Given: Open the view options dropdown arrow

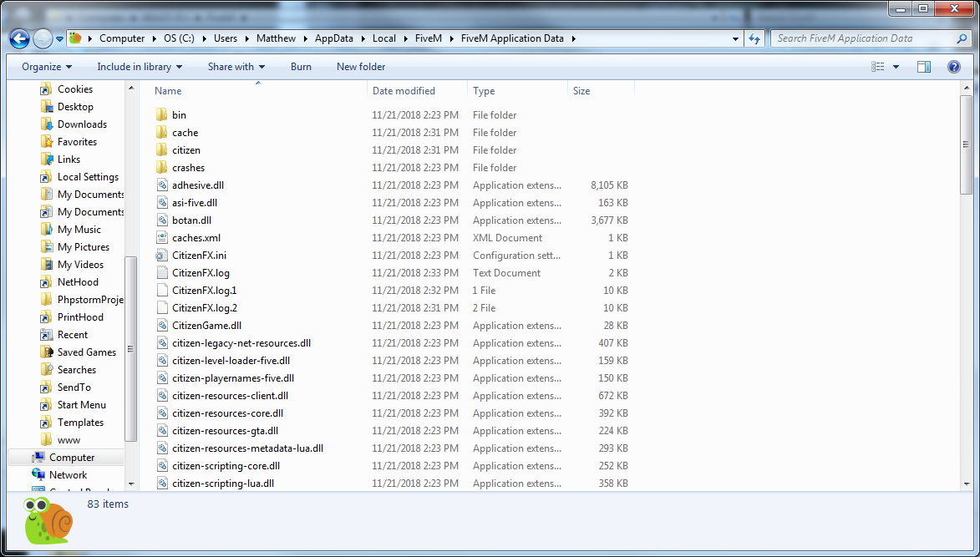Looking at the screenshot, I should pyautogui.click(x=896, y=67).
